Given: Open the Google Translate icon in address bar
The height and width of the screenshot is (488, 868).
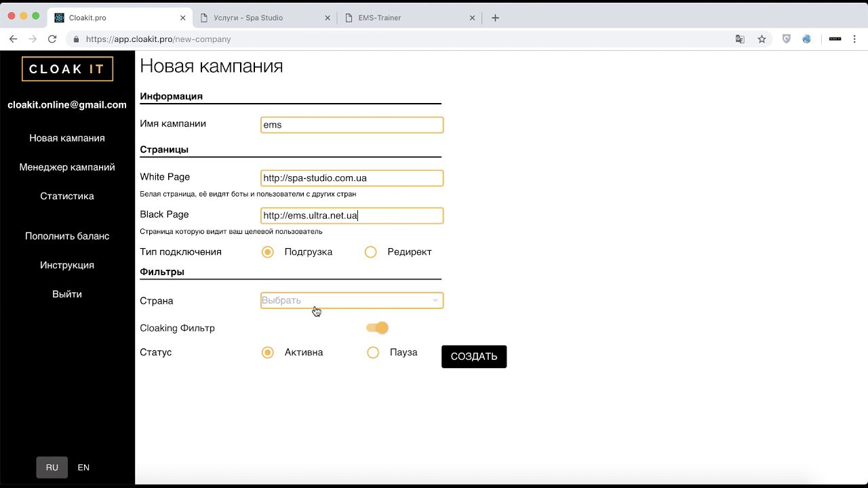Looking at the screenshot, I should tap(741, 39).
